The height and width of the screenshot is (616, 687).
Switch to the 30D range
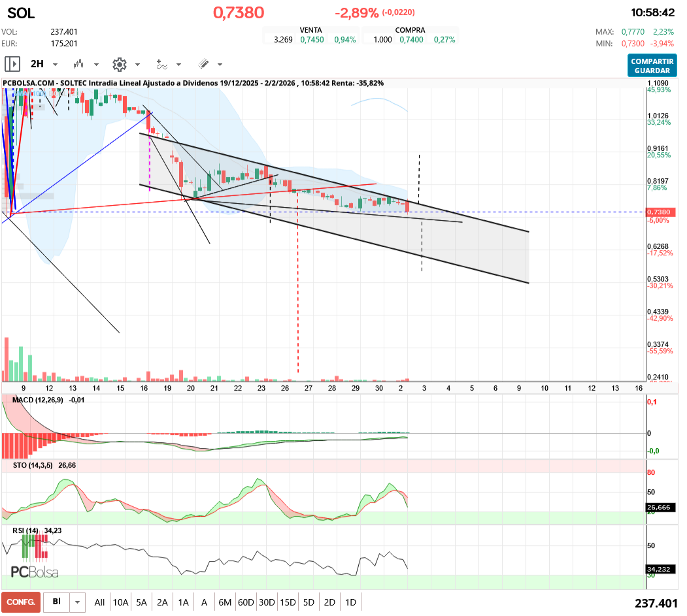point(267,602)
